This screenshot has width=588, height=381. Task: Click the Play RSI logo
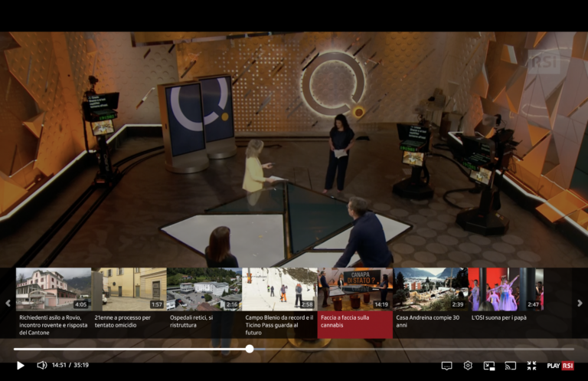(560, 366)
